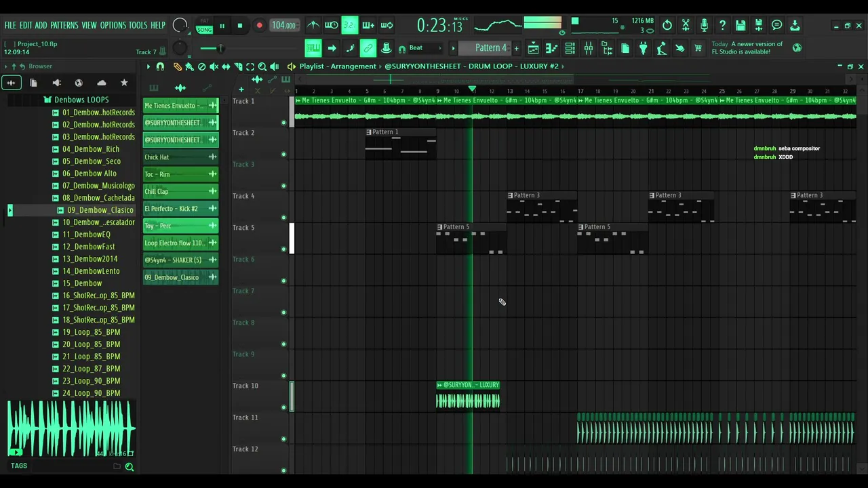Open the ADD menu
The width and height of the screenshot is (868, 488).
pos(41,25)
